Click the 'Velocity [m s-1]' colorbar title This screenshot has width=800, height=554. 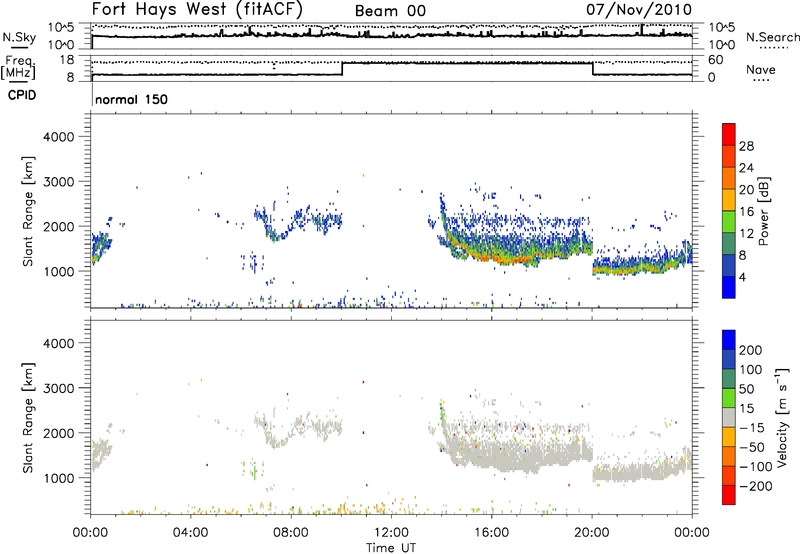tap(781, 417)
